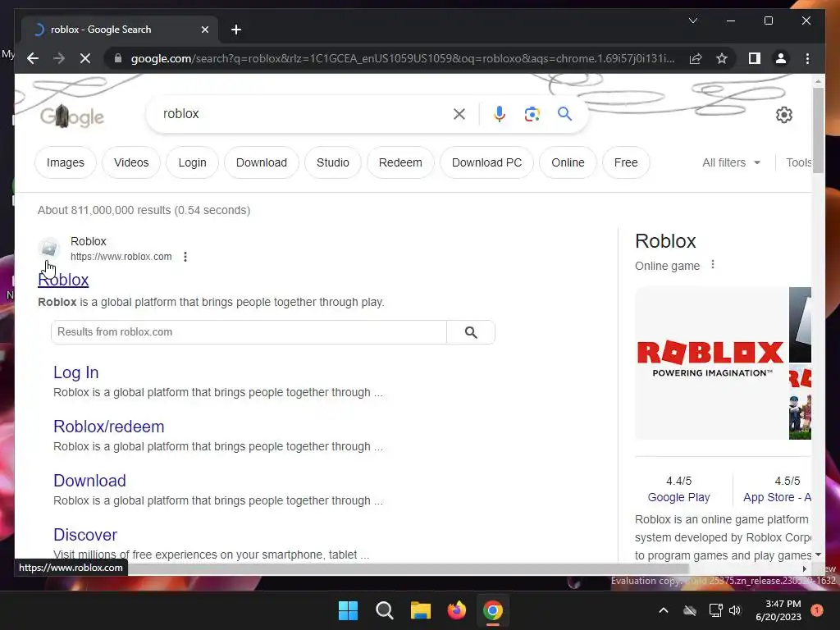Open the network status icon

pos(715,610)
